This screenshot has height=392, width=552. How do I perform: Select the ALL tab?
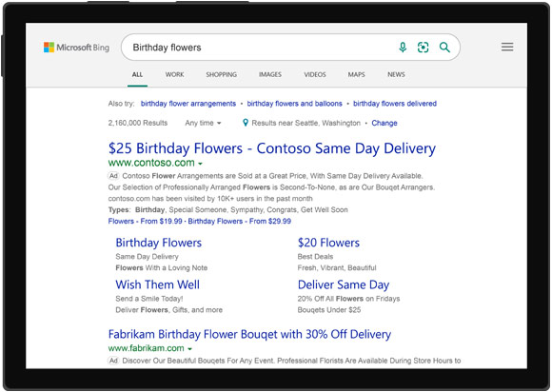(137, 74)
